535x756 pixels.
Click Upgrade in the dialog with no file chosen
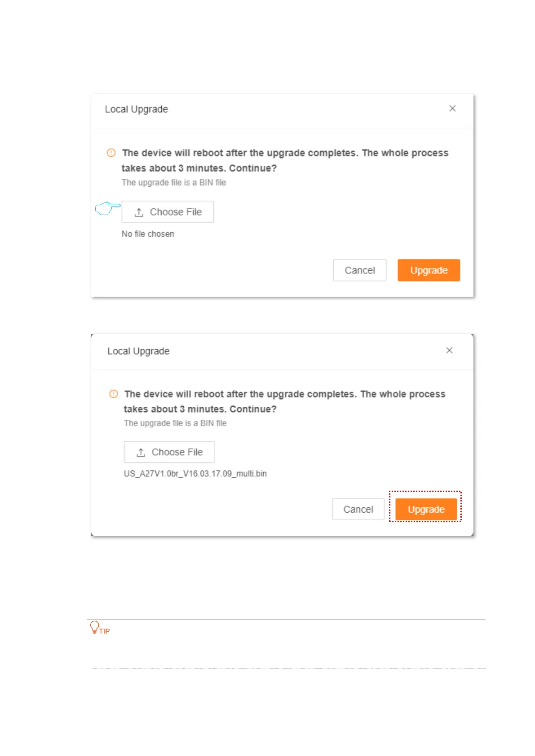coord(429,270)
